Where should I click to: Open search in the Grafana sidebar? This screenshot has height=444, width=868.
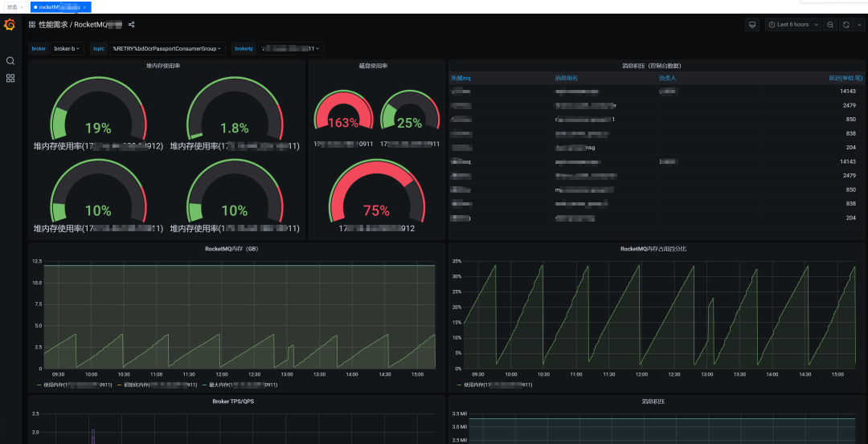point(10,61)
